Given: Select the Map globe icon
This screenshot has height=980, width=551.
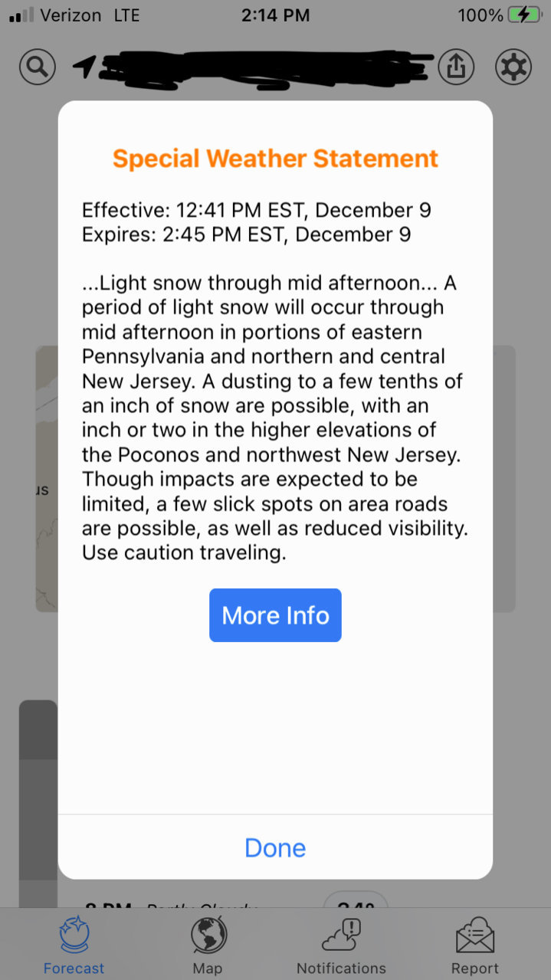Looking at the screenshot, I should pyautogui.click(x=208, y=936).
